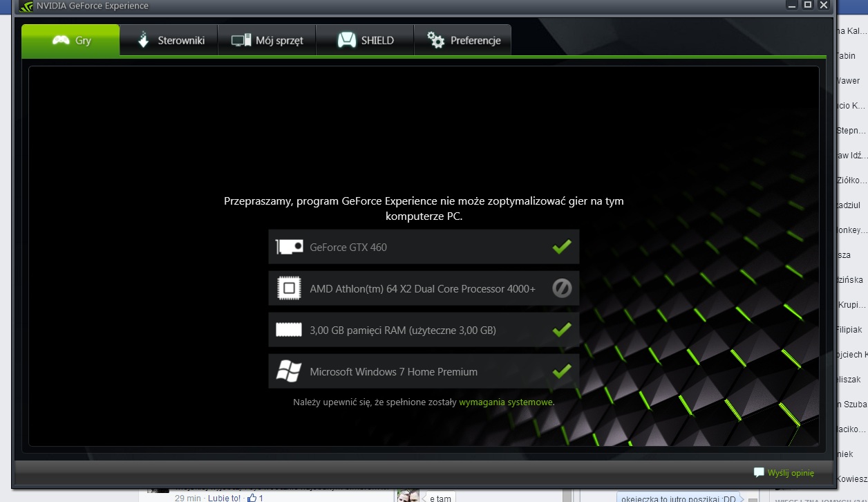Viewport: 868px width, 502px height.
Task: Click the thumbs-up like count in the browser
Action: 256,498
